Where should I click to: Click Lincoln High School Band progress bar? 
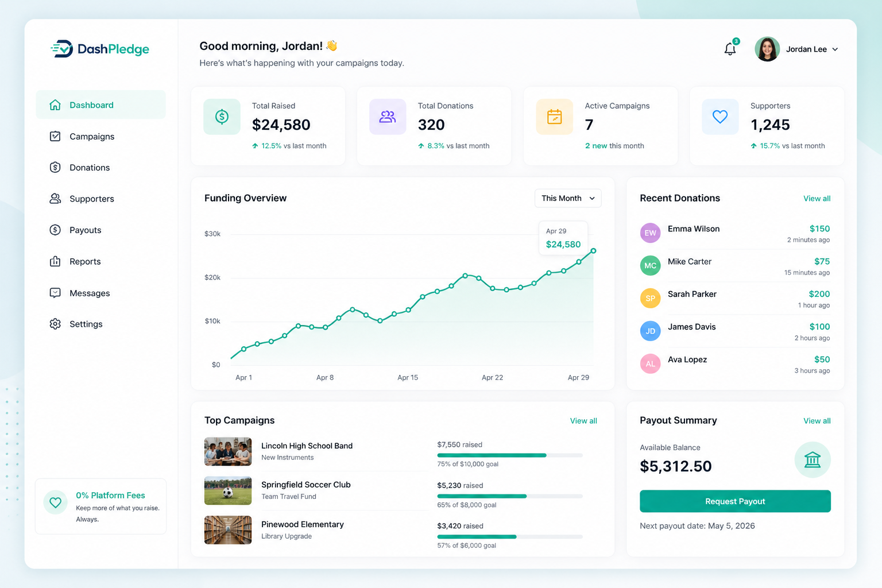click(x=510, y=455)
